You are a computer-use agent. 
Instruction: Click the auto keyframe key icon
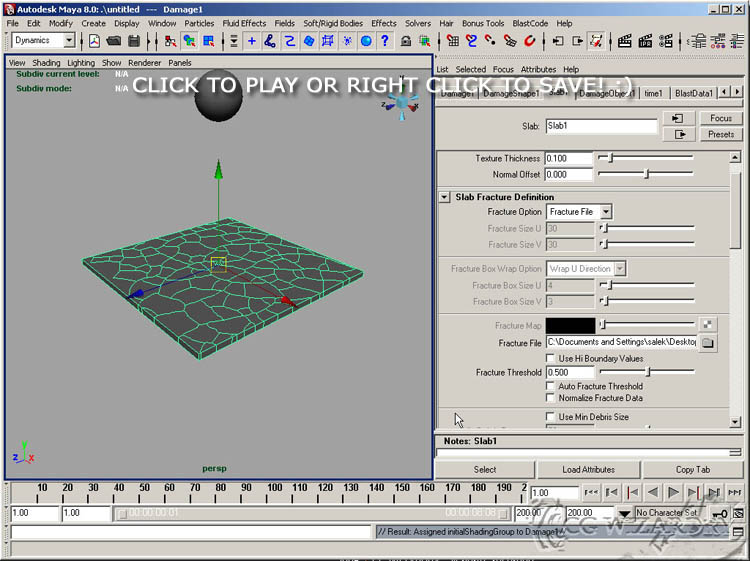[720, 513]
